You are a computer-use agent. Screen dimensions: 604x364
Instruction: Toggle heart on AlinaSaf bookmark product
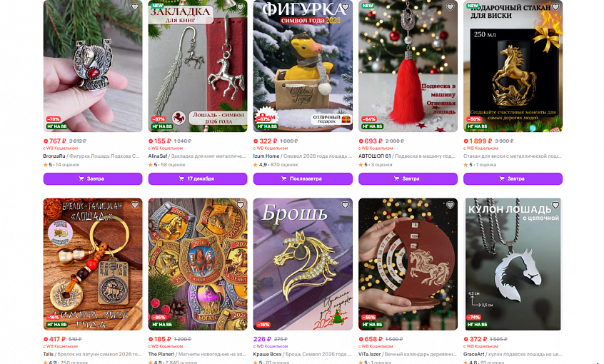240,7
